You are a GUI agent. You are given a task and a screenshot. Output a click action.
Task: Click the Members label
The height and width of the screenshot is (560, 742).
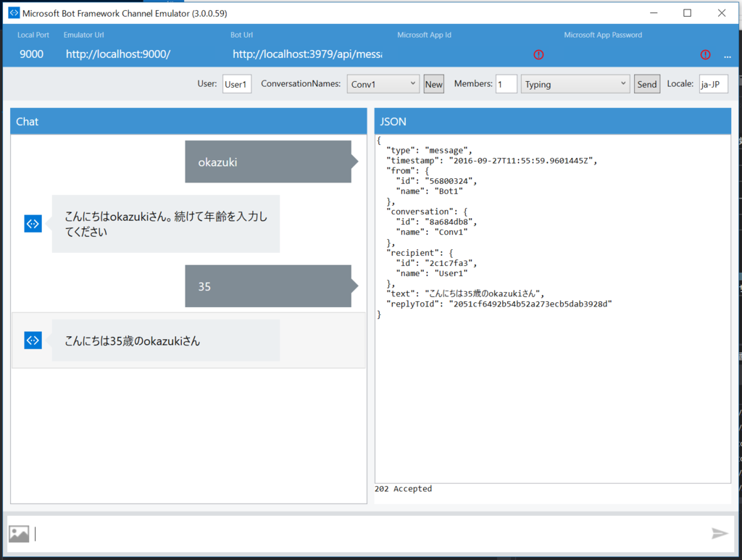tap(473, 84)
